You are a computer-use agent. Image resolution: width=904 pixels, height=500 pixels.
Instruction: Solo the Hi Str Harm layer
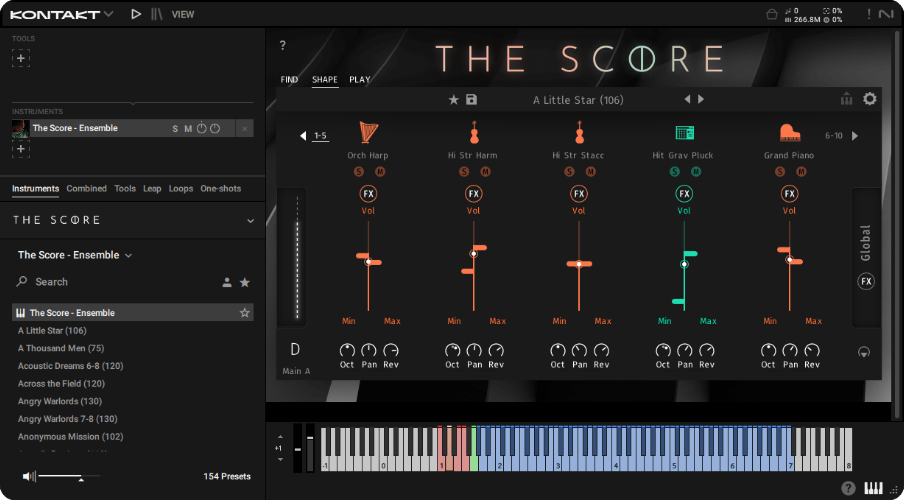pos(463,172)
